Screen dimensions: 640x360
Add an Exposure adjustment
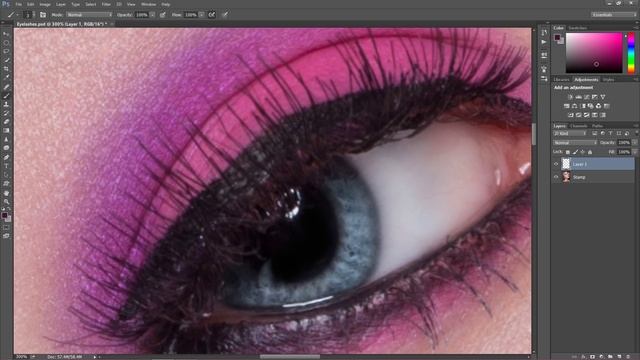pyautogui.click(x=595, y=97)
